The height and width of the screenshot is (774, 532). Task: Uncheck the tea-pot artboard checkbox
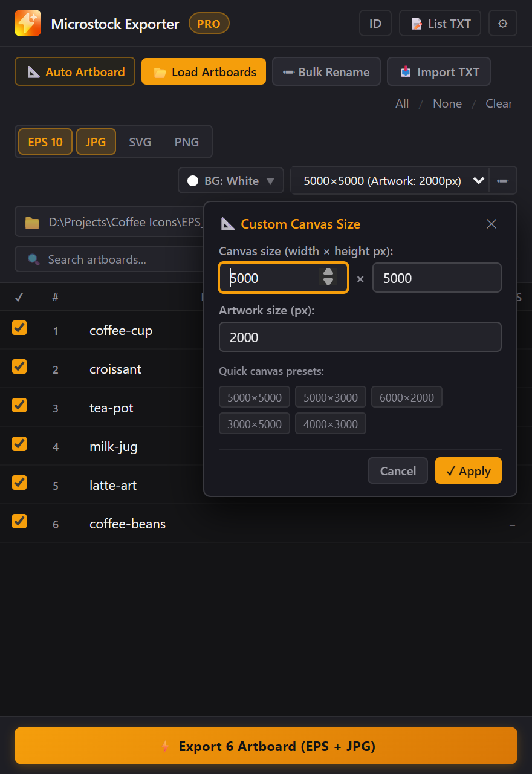click(19, 405)
